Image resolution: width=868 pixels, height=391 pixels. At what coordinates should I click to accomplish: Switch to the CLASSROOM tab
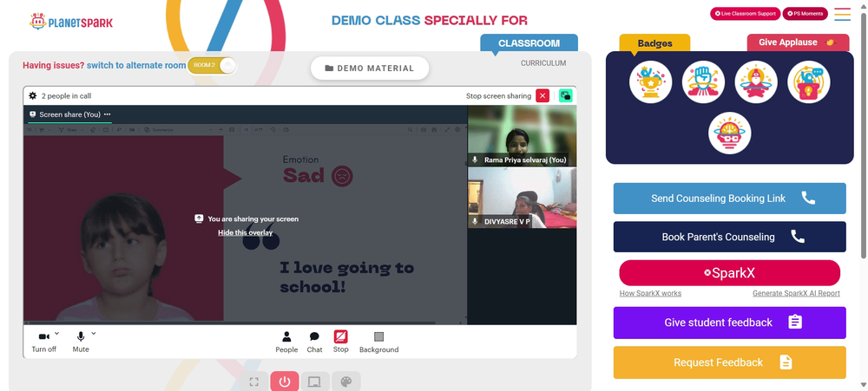(x=529, y=43)
